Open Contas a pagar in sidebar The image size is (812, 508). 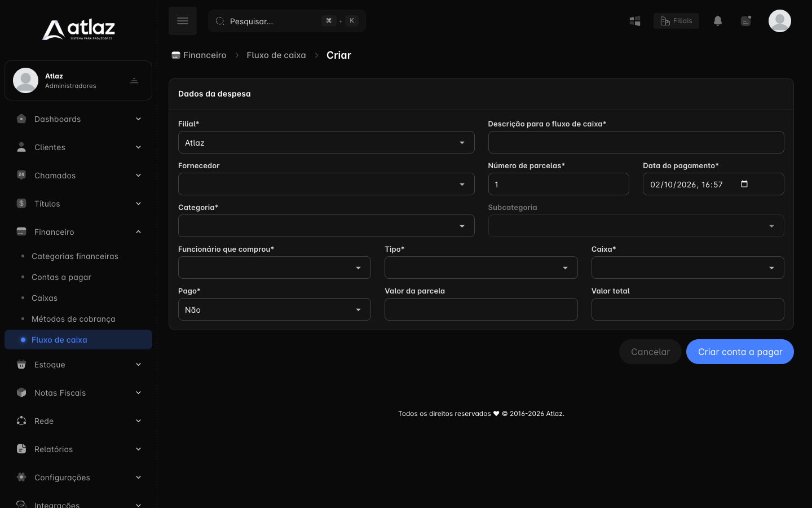pyautogui.click(x=61, y=277)
